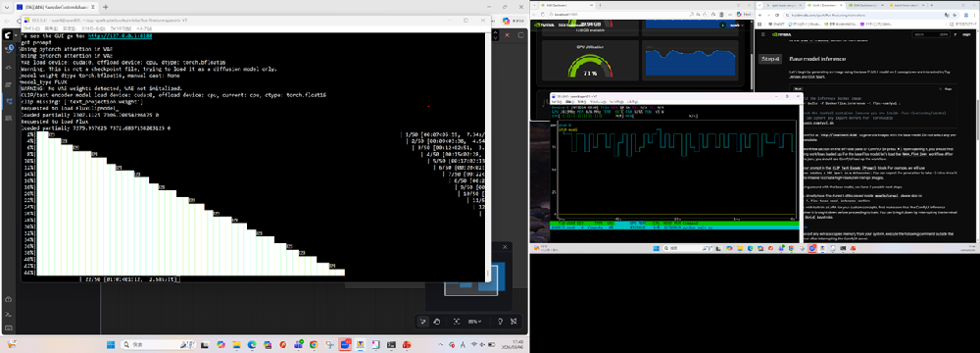
Task: Switch to Tera Term taskbar icon
Action: 360,345
